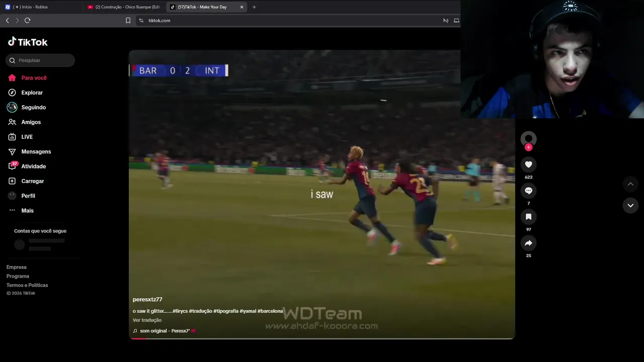This screenshot has width=644, height=362.
Task: Open som original - Peresx7 sound
Action: coord(168,331)
